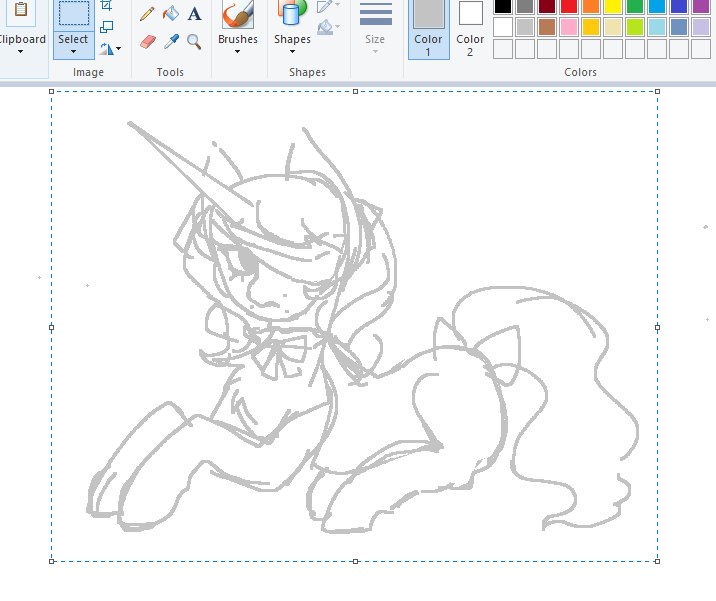
Task: Pick the orange color swatch
Action: click(591, 6)
